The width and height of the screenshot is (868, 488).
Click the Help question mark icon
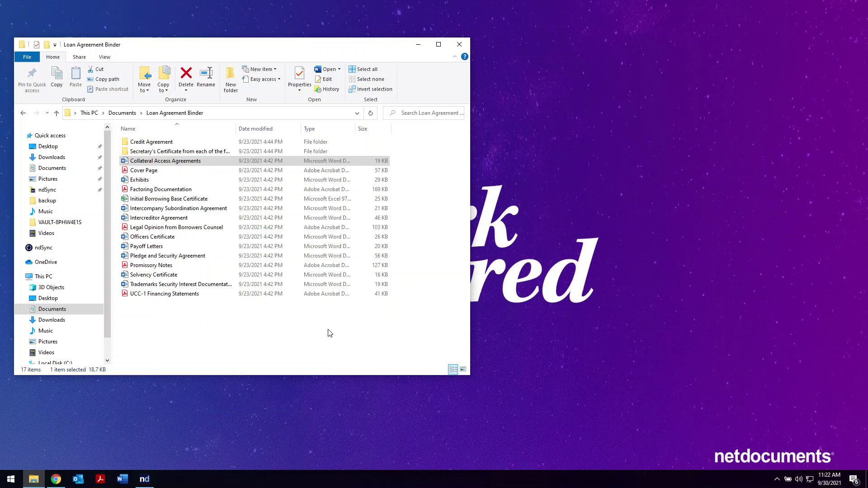tap(464, 56)
